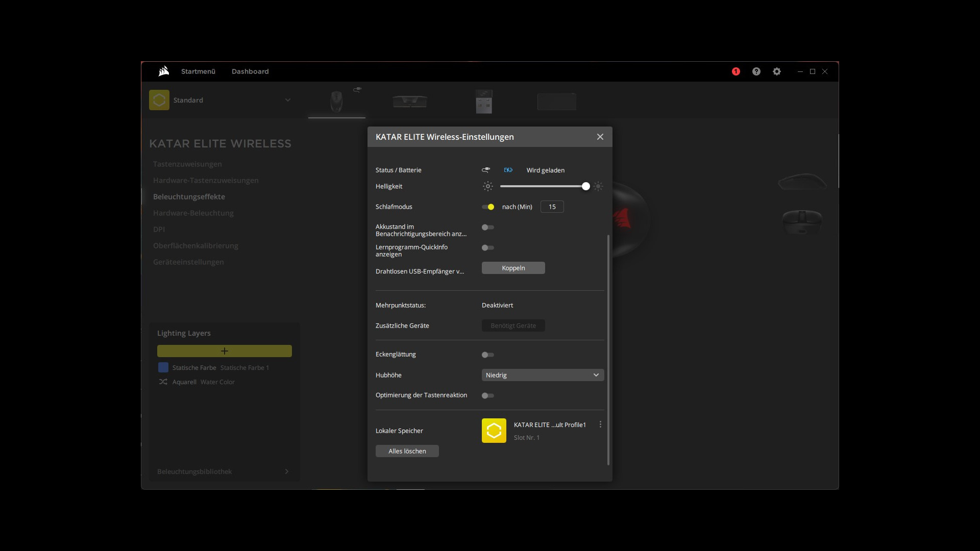
Task: Open the help question mark icon
Action: [756, 71]
